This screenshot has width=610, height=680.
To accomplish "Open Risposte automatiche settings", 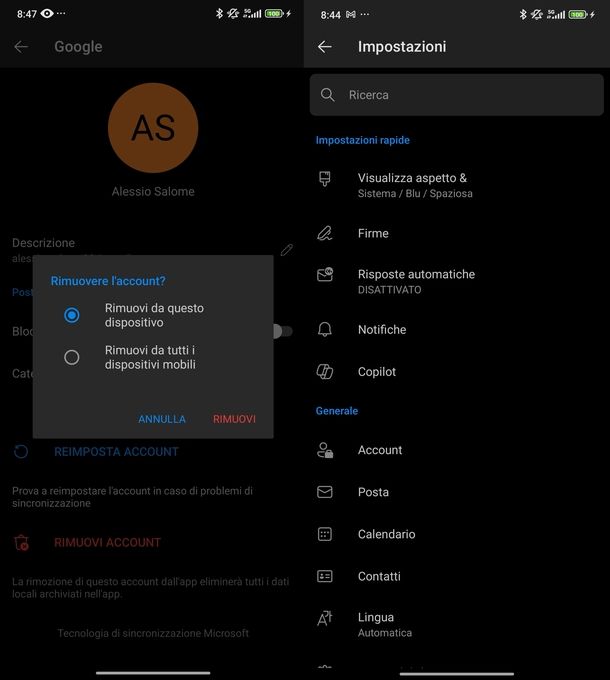I will coord(457,281).
